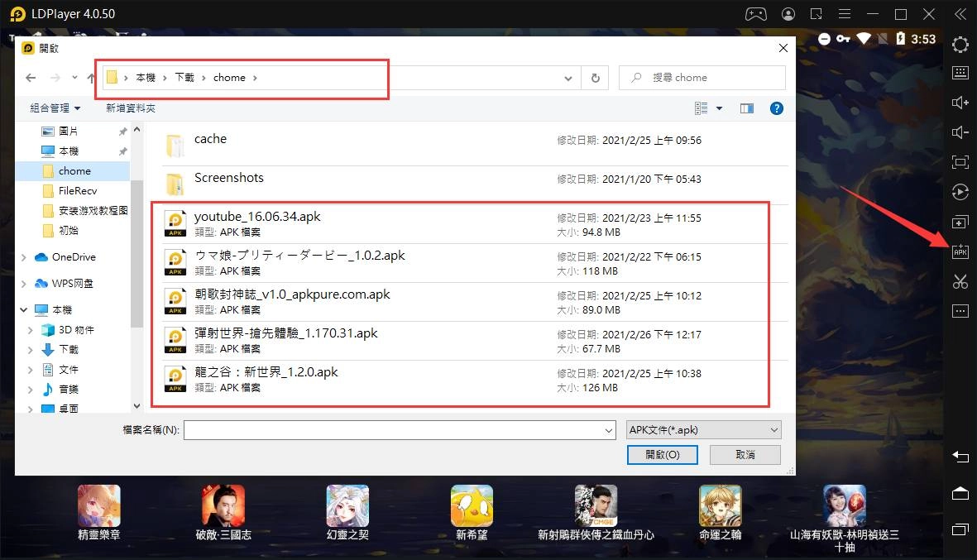Click the 開啟(O) button

tap(662, 454)
